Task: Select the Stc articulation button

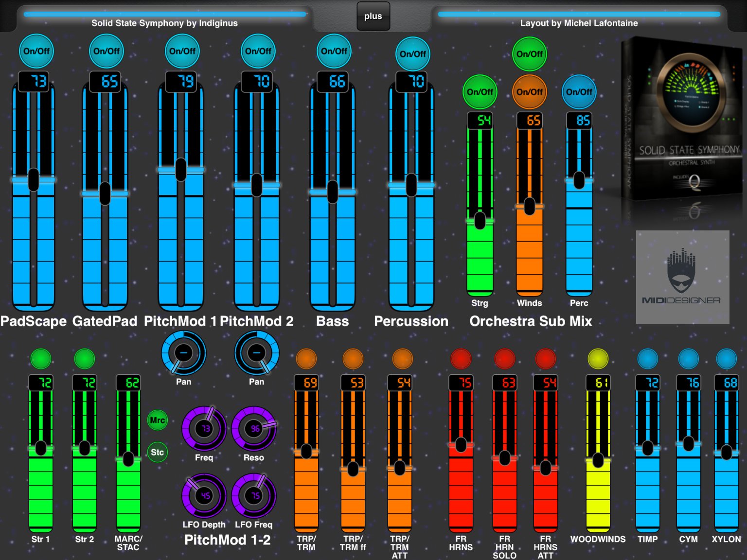Action: pos(157,452)
